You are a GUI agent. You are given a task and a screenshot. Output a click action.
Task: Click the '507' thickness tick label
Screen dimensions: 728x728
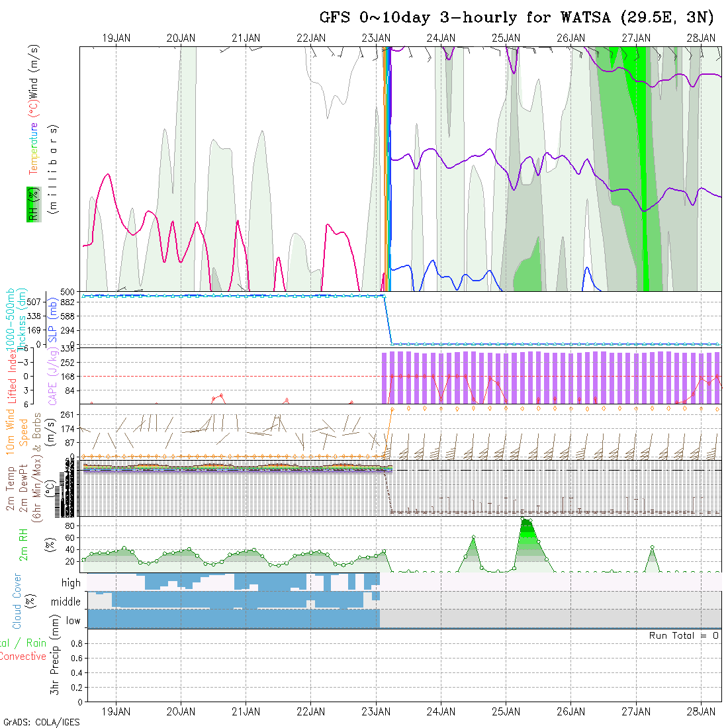tap(34, 302)
